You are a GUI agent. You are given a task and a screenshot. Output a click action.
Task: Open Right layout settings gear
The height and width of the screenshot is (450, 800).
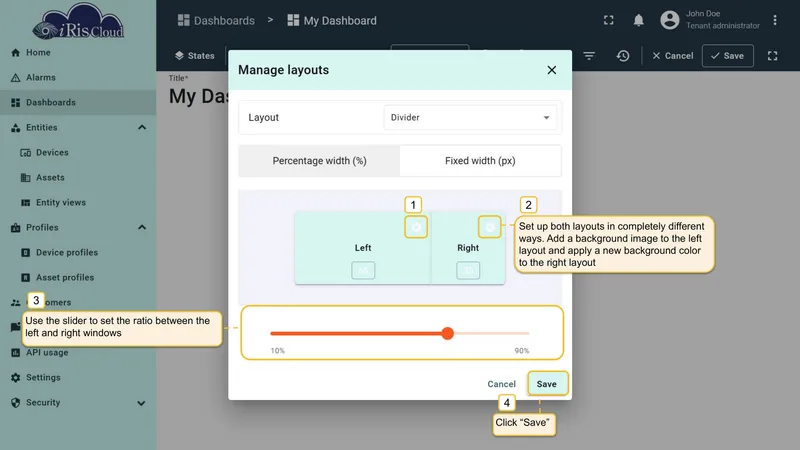coord(489,227)
